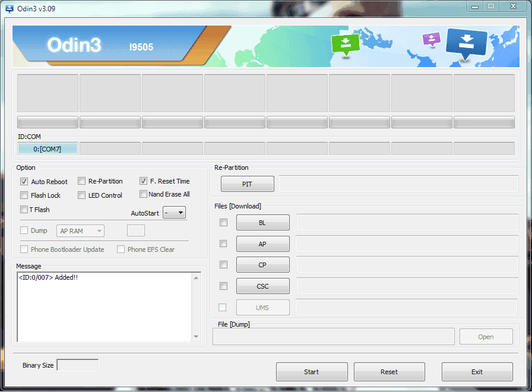Tick the checkbox next to AP
The width and height of the screenshot is (532, 392).
click(x=223, y=244)
